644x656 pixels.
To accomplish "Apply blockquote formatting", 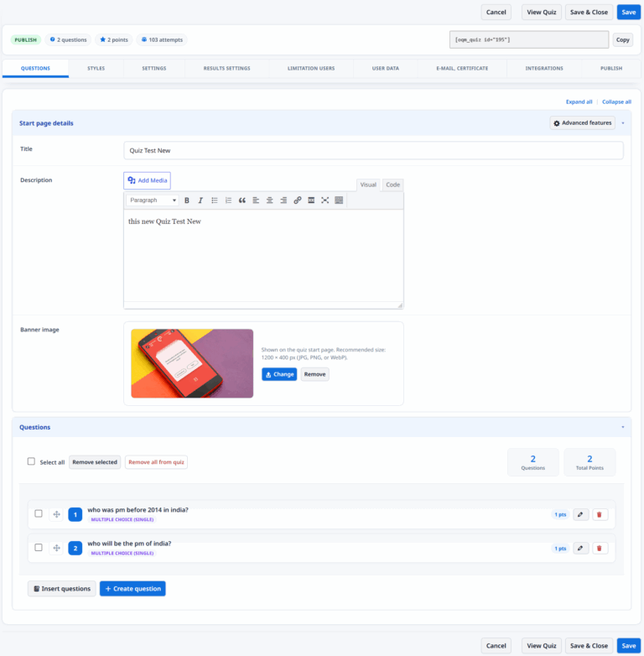I will coord(242,200).
